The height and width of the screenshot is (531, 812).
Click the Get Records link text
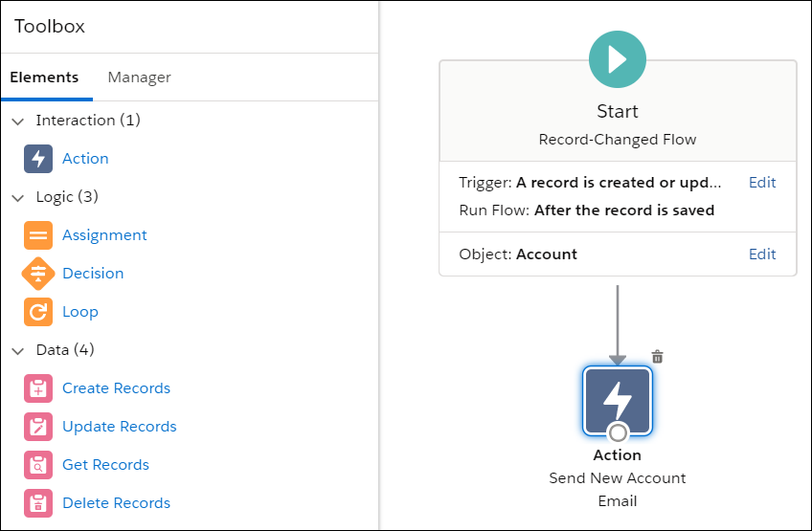105,465
